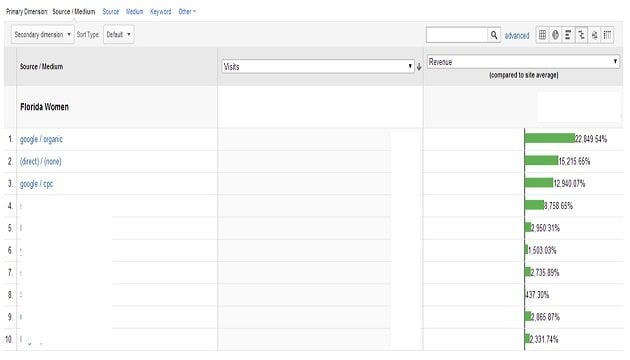
Task: Click the 15,215.65% revenue value
Action: [574, 162]
